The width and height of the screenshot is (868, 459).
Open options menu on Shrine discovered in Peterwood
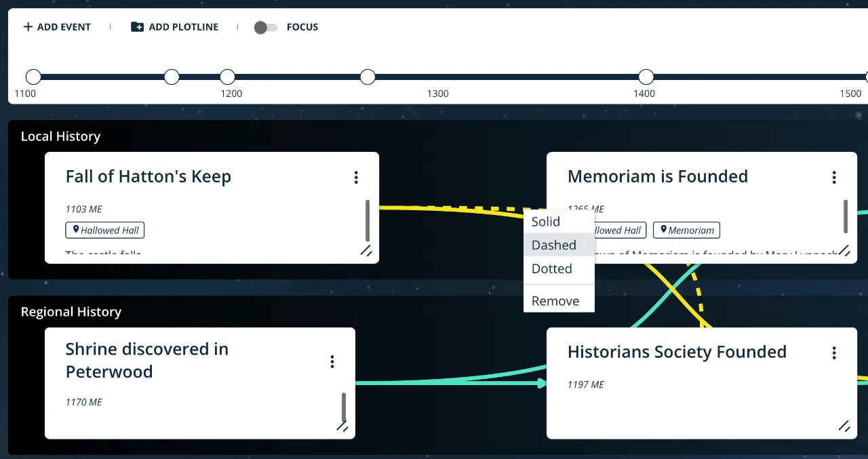coord(332,361)
